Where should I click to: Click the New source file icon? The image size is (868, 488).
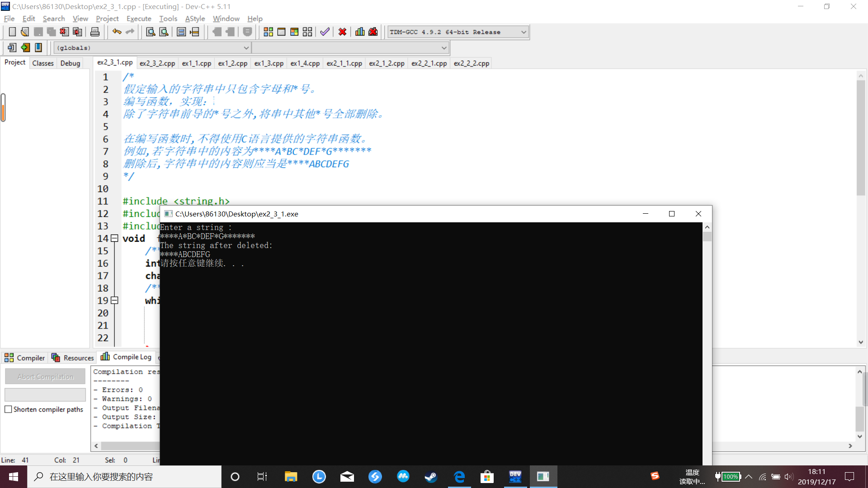pyautogui.click(x=12, y=32)
